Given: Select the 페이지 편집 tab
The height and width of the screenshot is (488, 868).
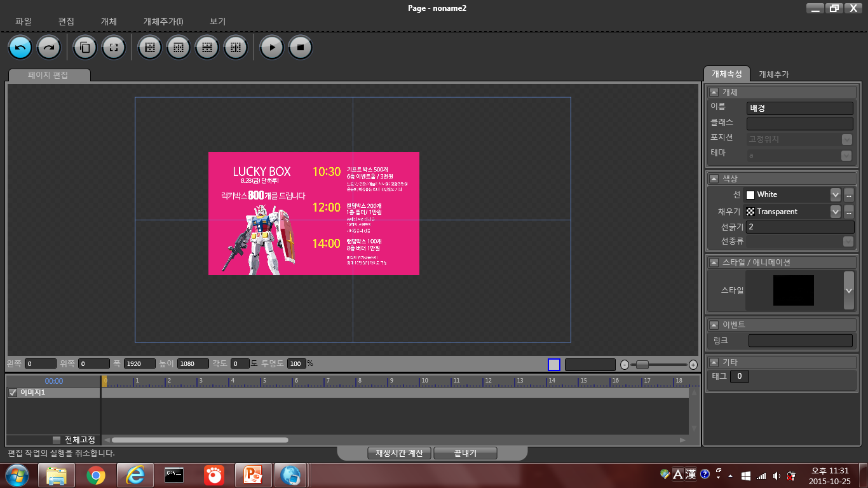Looking at the screenshot, I should pyautogui.click(x=48, y=75).
